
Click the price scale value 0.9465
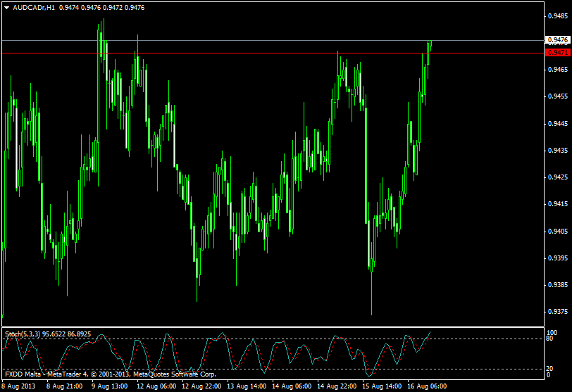[558, 69]
